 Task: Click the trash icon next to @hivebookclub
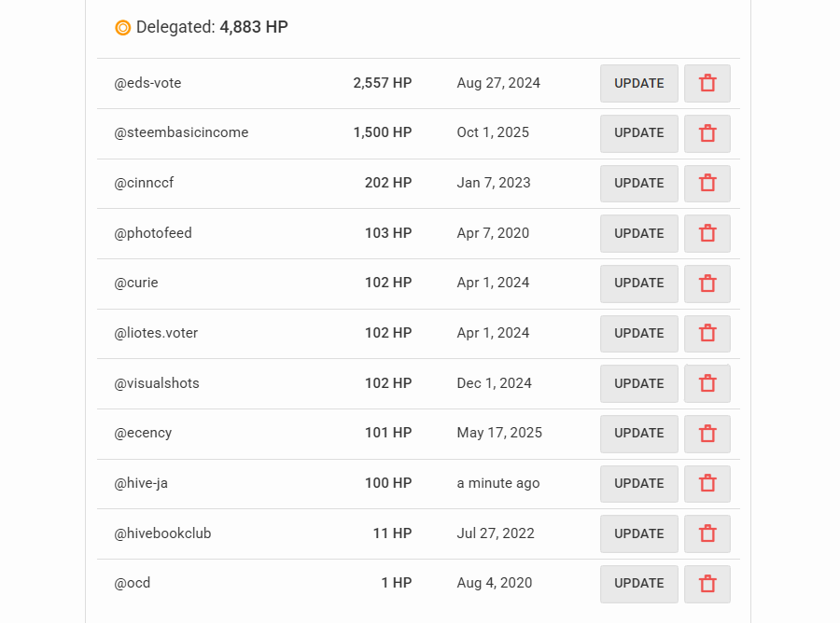tap(707, 533)
